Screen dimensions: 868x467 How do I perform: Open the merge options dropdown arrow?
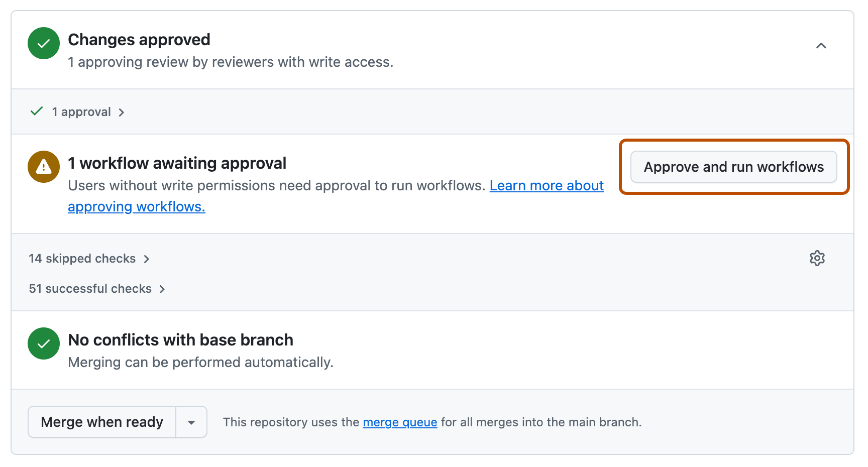tap(191, 422)
